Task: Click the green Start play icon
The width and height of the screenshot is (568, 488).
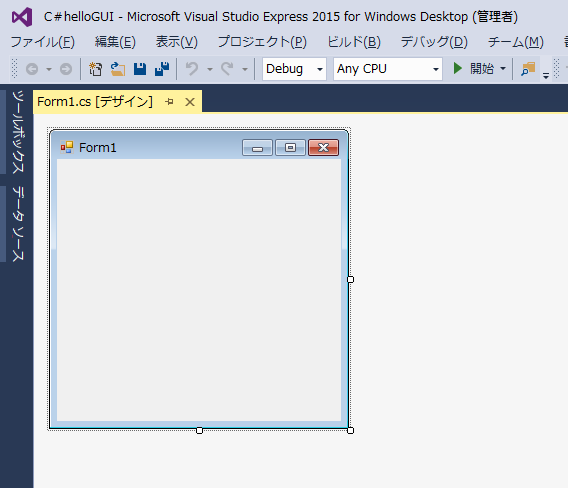Action: pos(458,68)
